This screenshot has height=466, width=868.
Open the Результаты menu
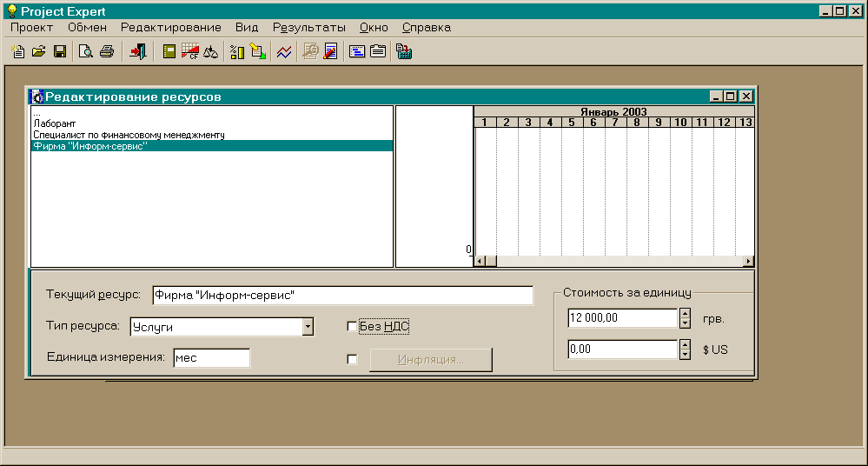click(308, 28)
